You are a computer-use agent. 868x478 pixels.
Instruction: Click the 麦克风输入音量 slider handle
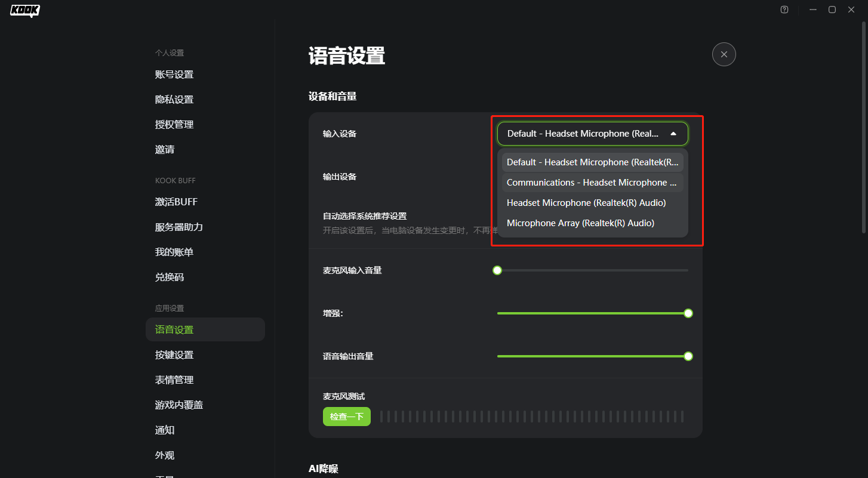tap(497, 270)
